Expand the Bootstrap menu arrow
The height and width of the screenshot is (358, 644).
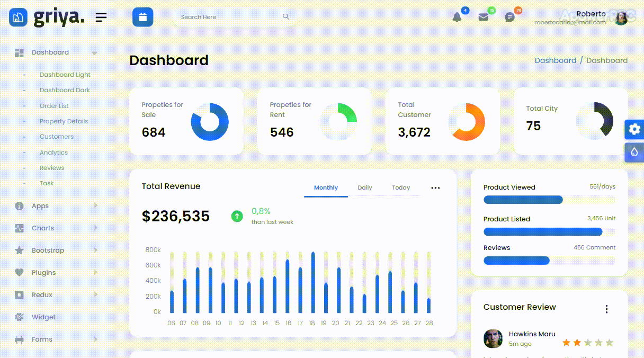[96, 250]
